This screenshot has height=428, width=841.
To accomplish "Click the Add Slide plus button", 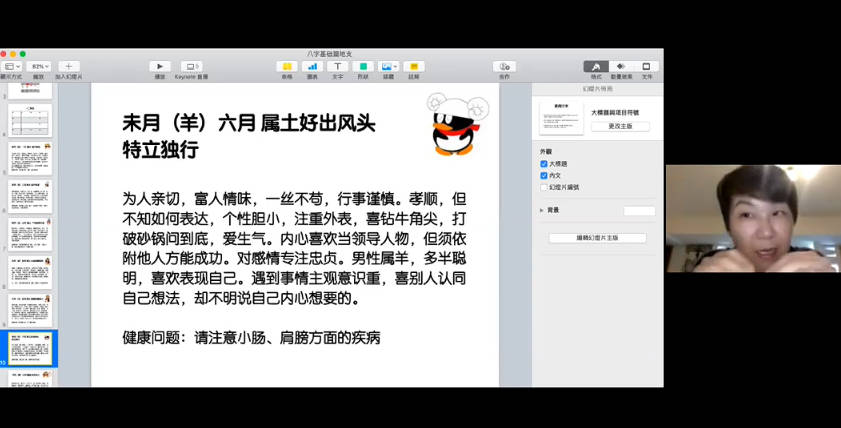I will (69, 66).
